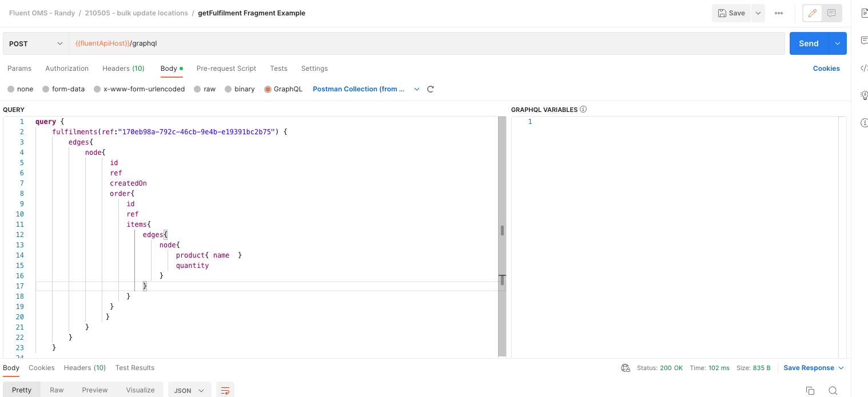Screen dimensions: 868x397
Task: Open the Test Results response tab
Action: click(135, 368)
